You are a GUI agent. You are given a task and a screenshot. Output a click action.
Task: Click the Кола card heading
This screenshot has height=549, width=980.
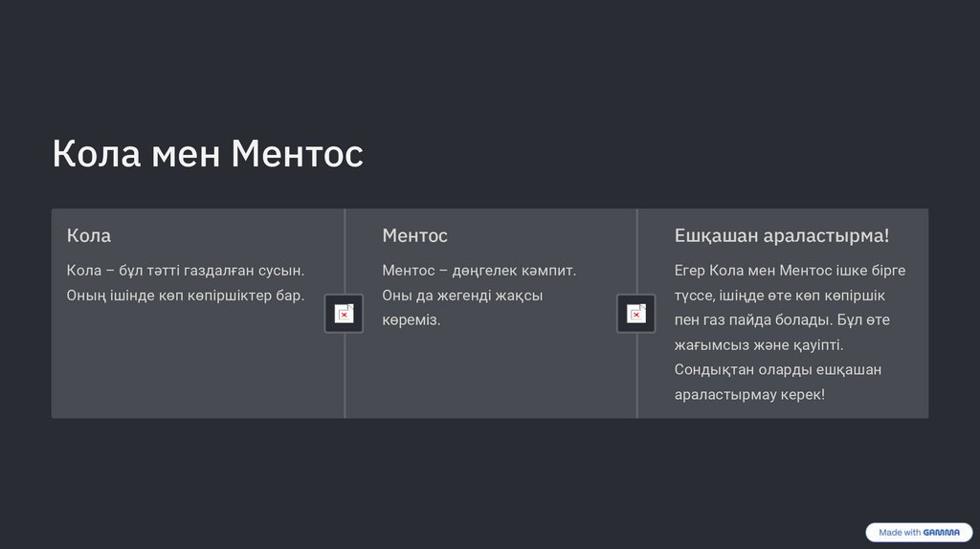pos(89,235)
